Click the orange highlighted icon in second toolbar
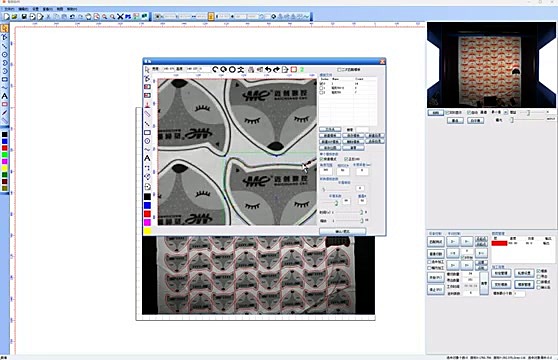Screen dimensions: 558x360 point(211,16)
